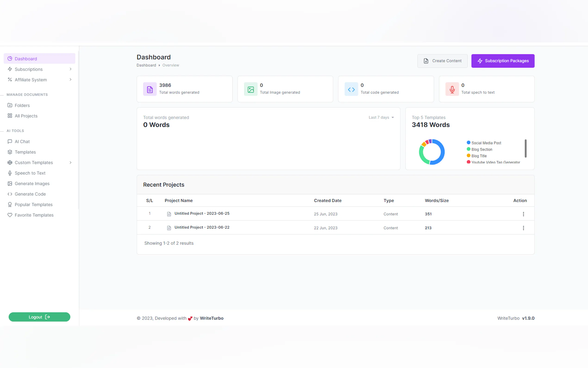Click the purple words generated document icon
This screenshot has width=588, height=368.
(150, 89)
